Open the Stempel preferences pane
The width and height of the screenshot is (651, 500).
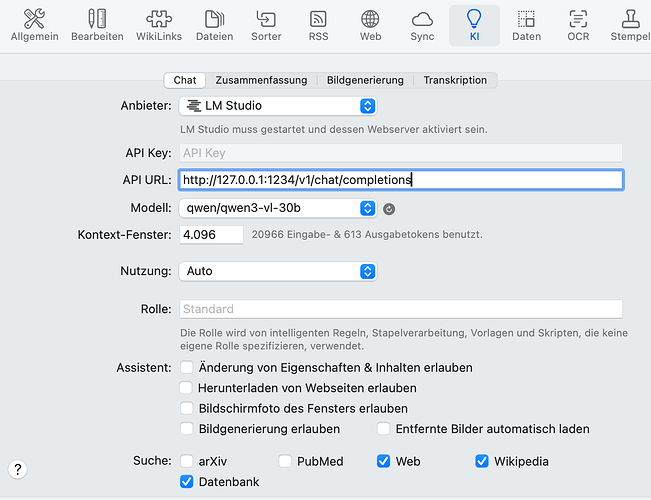pyautogui.click(x=630, y=26)
